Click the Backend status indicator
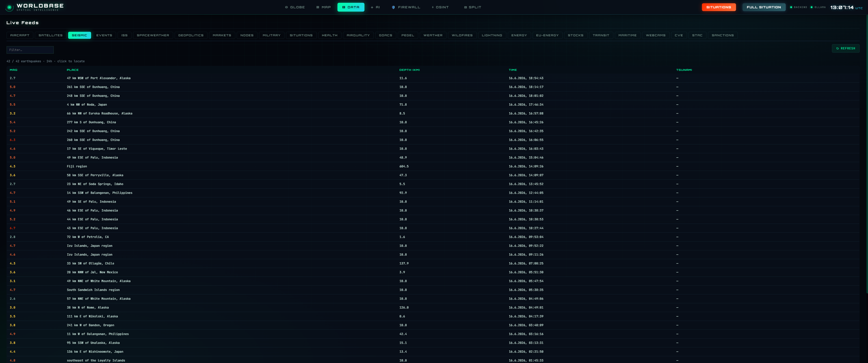 click(x=798, y=7)
